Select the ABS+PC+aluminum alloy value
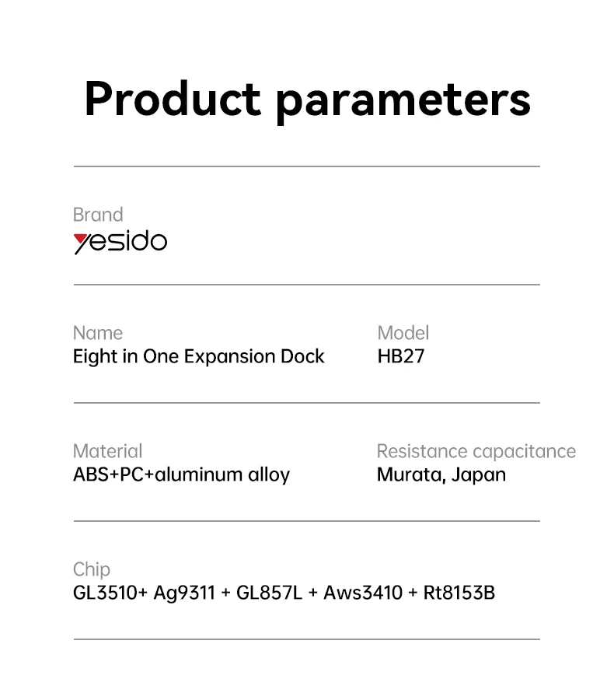 [181, 474]
